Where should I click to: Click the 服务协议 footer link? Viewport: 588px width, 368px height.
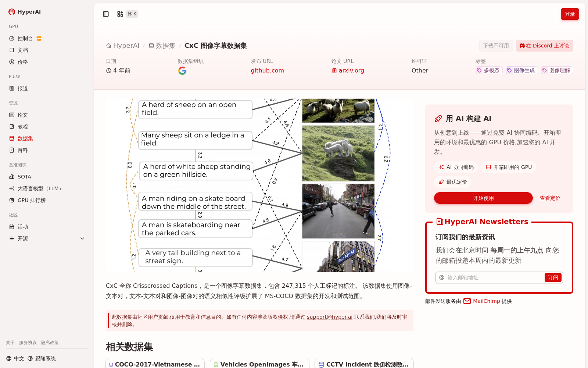coord(28,343)
